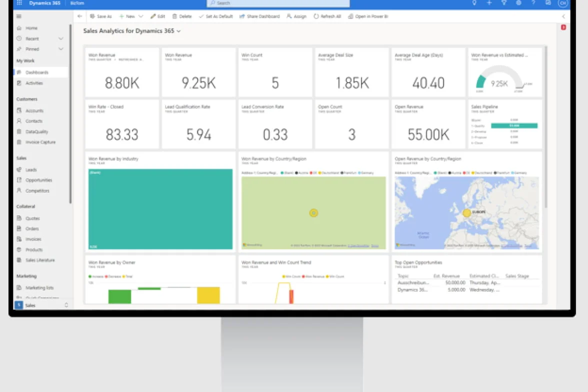This screenshot has height=392, width=588.
Task: Expand the New button dropdown arrow
Action: click(x=140, y=16)
